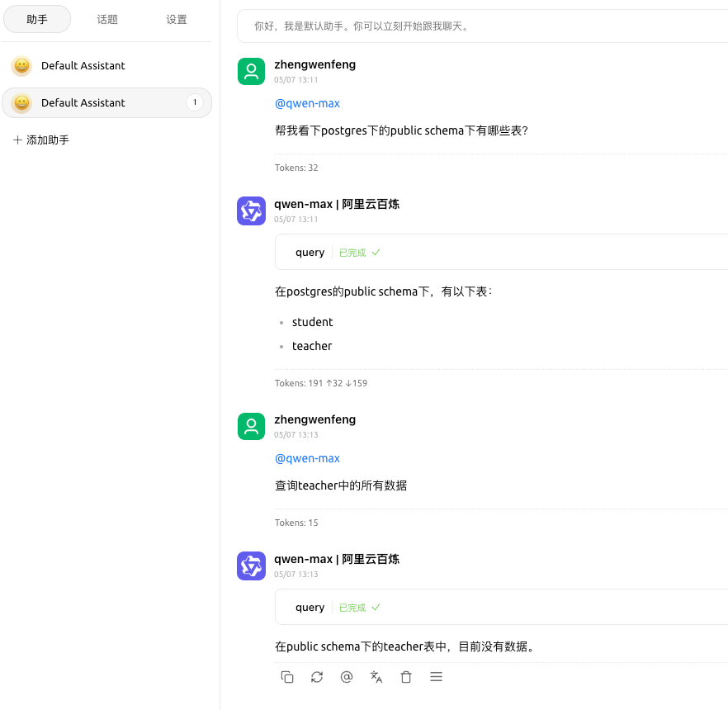728x710 pixels.
Task: Open the 设置 tab
Action: [x=176, y=19]
